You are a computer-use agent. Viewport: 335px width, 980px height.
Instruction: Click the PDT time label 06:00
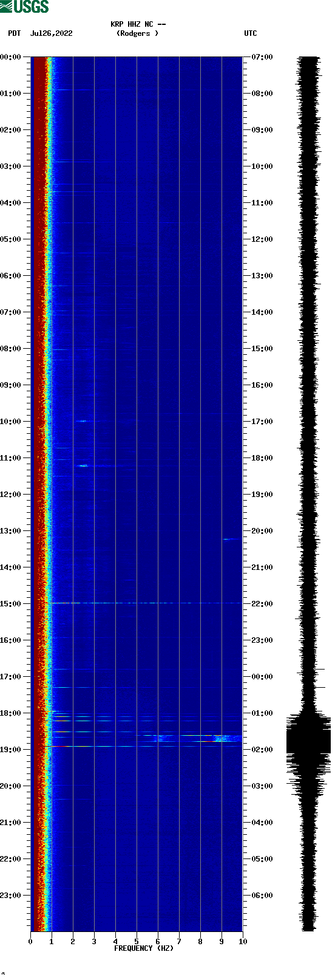click(11, 276)
